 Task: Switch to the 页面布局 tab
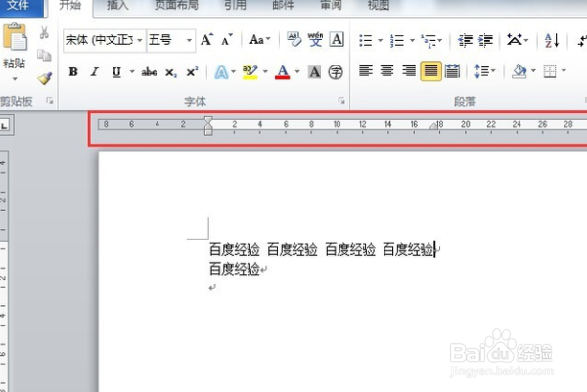click(176, 5)
